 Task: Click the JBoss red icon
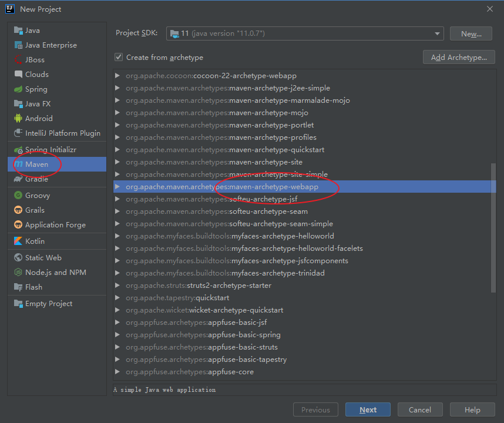pos(18,60)
